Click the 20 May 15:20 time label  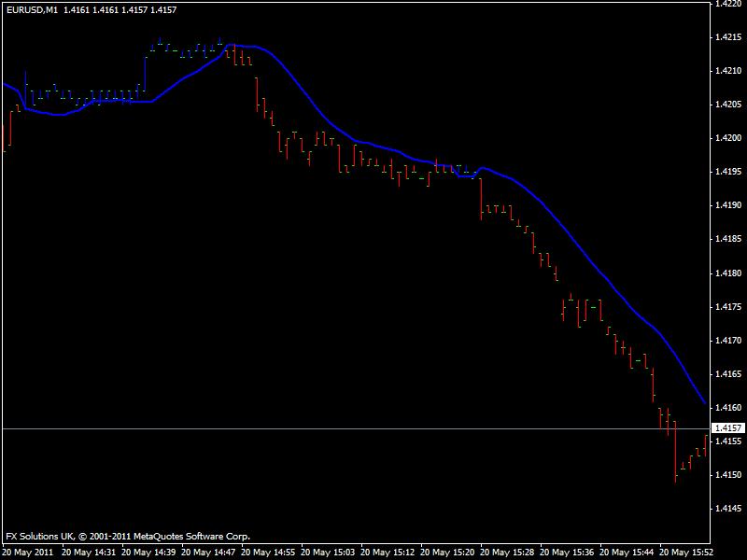point(447,553)
